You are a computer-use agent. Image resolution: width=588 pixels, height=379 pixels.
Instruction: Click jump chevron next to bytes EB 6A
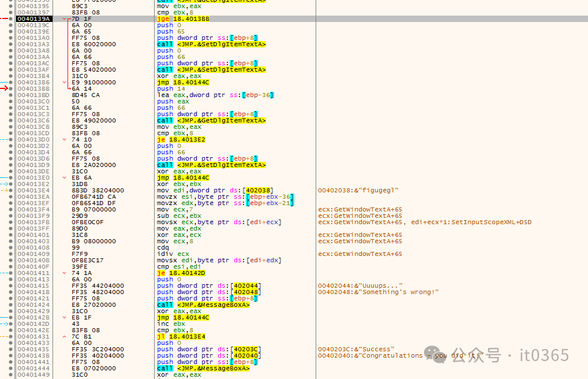point(65,178)
